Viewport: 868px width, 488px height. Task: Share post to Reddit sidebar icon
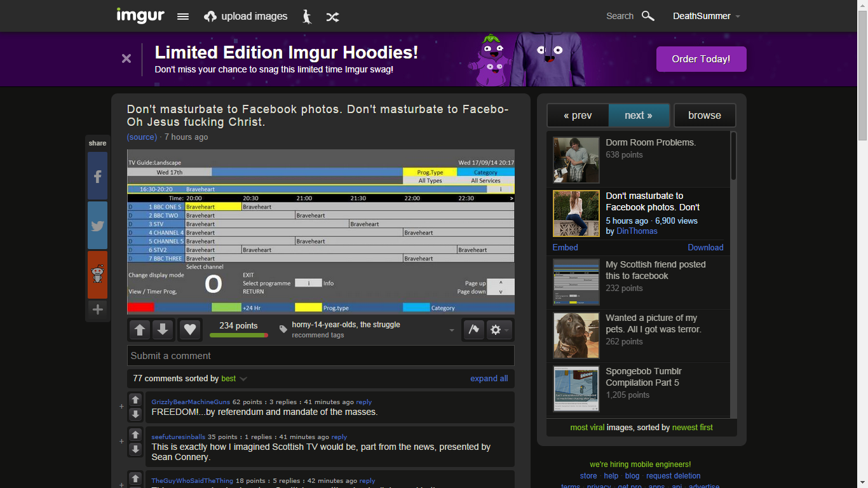point(98,274)
